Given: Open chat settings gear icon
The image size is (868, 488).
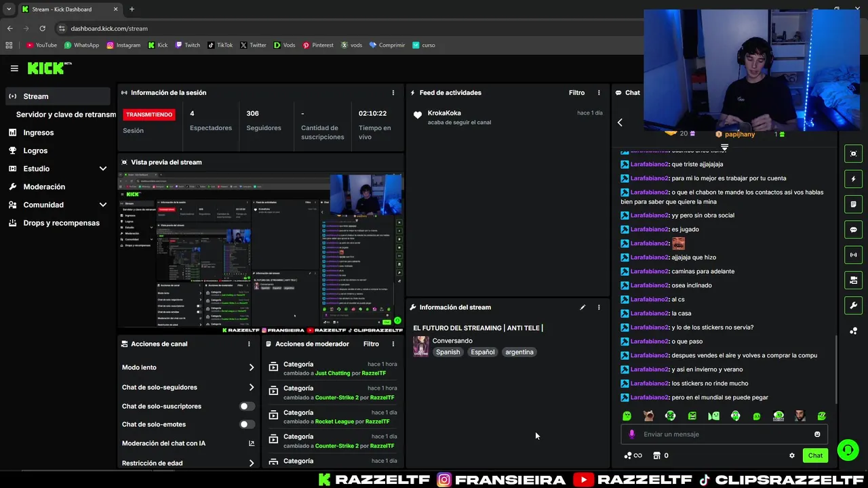Looking at the screenshot, I should click(x=792, y=455).
